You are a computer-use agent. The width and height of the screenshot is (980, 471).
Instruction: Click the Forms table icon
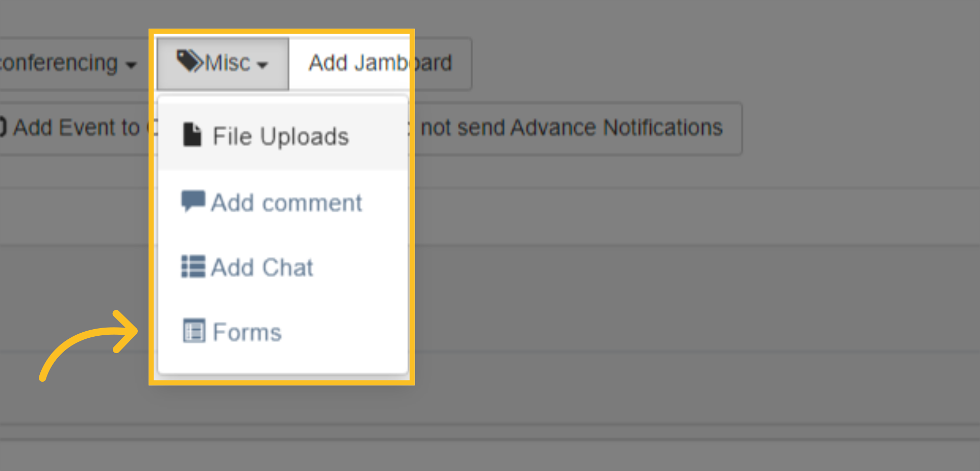point(194,331)
